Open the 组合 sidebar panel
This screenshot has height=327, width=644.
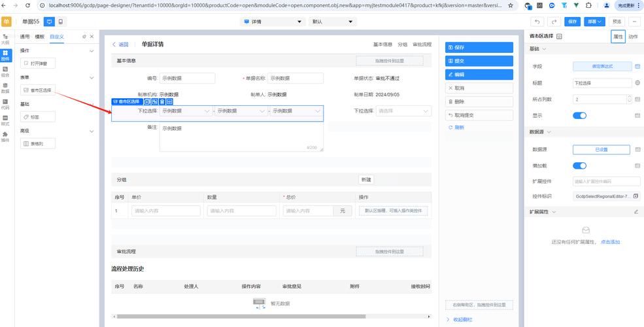pos(5,72)
